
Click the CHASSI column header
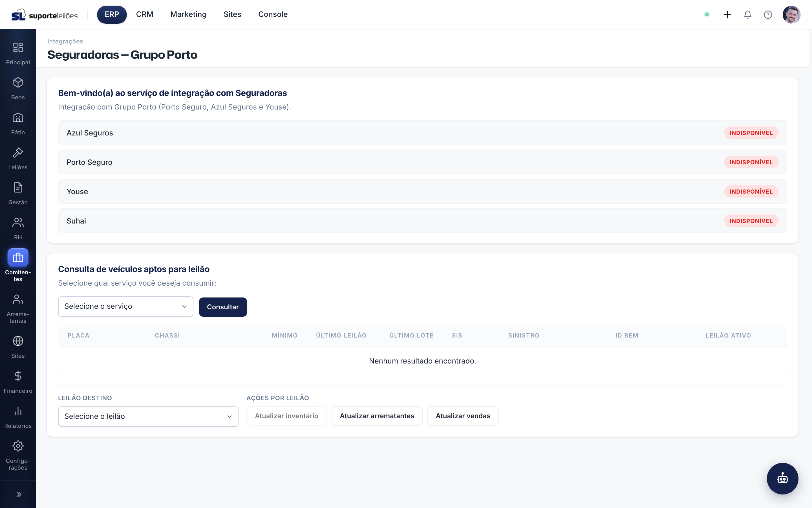coord(167,335)
